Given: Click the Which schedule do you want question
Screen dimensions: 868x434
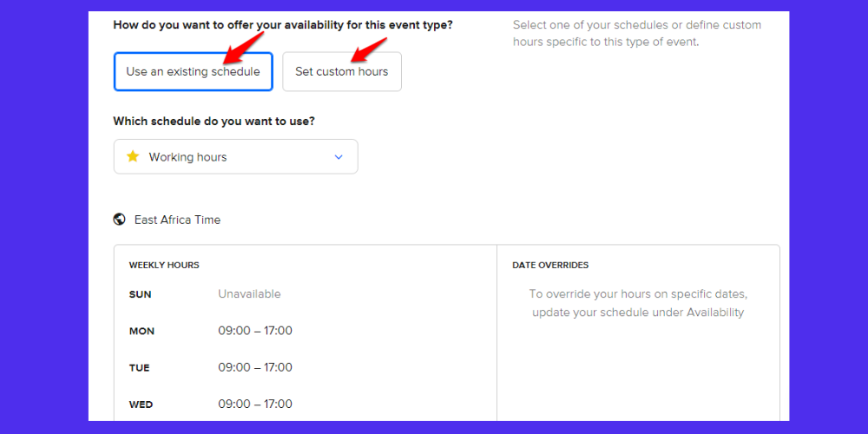Looking at the screenshot, I should (214, 122).
